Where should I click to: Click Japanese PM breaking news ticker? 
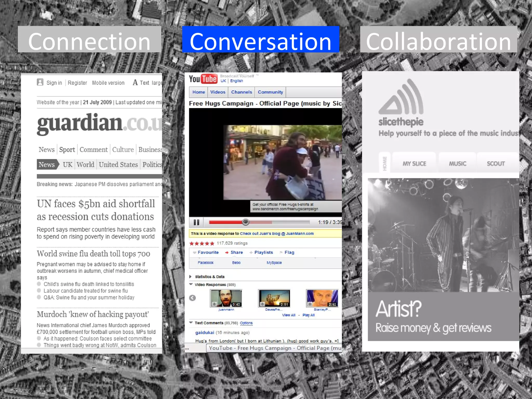(x=118, y=184)
